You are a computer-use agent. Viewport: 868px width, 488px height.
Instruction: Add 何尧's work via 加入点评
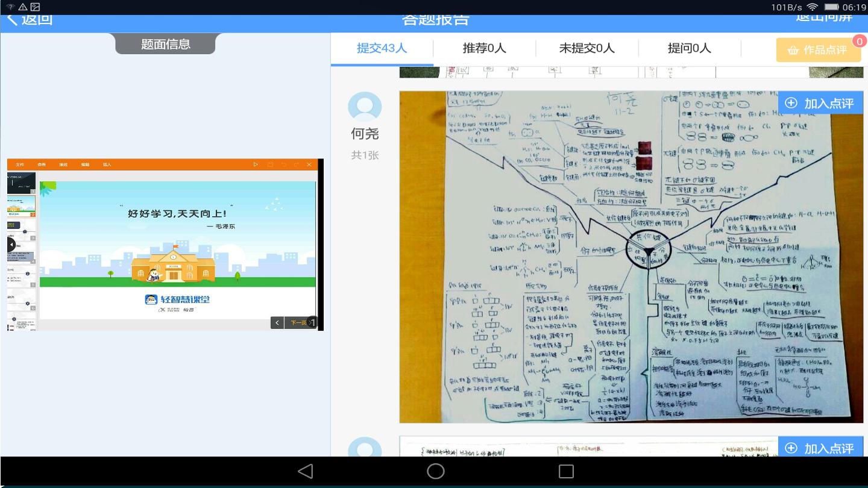click(x=820, y=103)
